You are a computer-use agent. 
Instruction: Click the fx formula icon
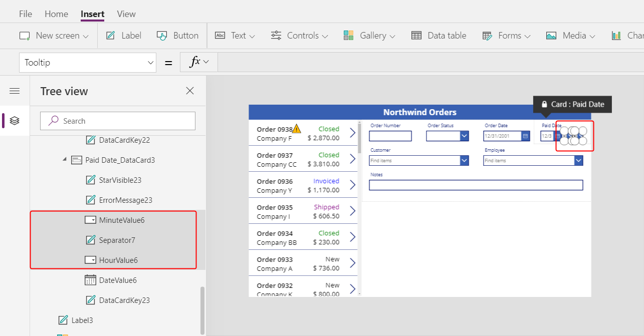195,62
